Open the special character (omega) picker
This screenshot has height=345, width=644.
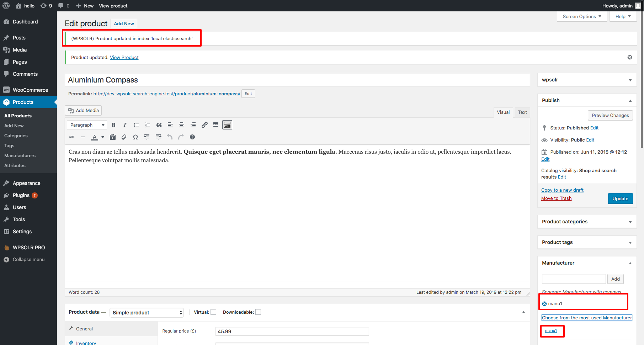pyautogui.click(x=135, y=137)
